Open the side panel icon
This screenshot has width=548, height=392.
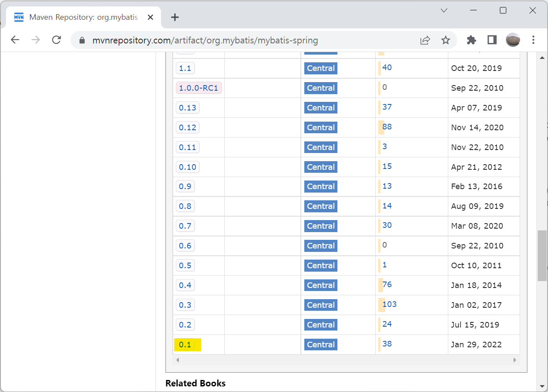click(492, 40)
